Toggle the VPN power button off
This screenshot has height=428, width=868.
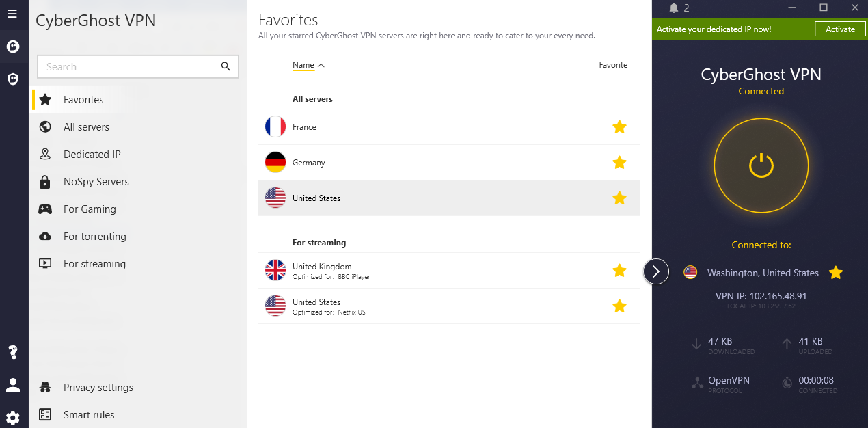[x=761, y=165]
